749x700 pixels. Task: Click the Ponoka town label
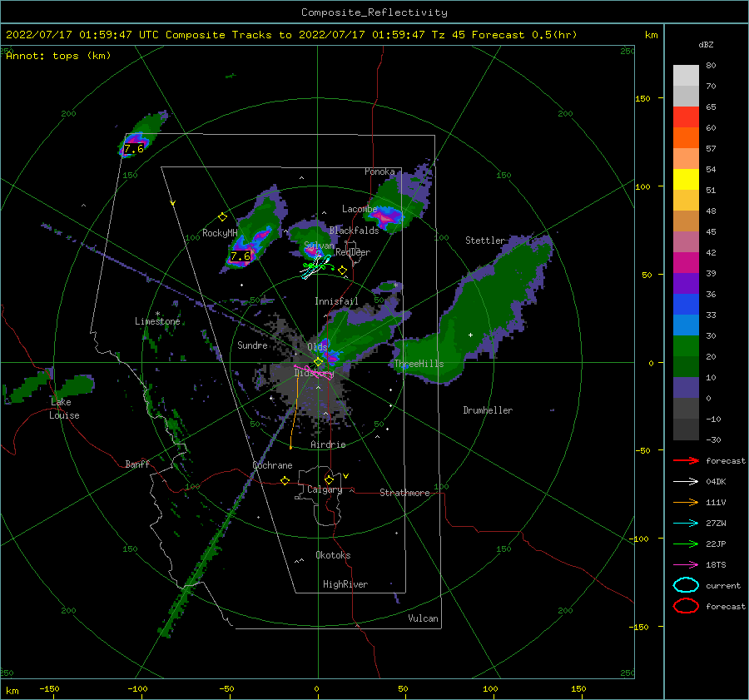[x=379, y=171]
